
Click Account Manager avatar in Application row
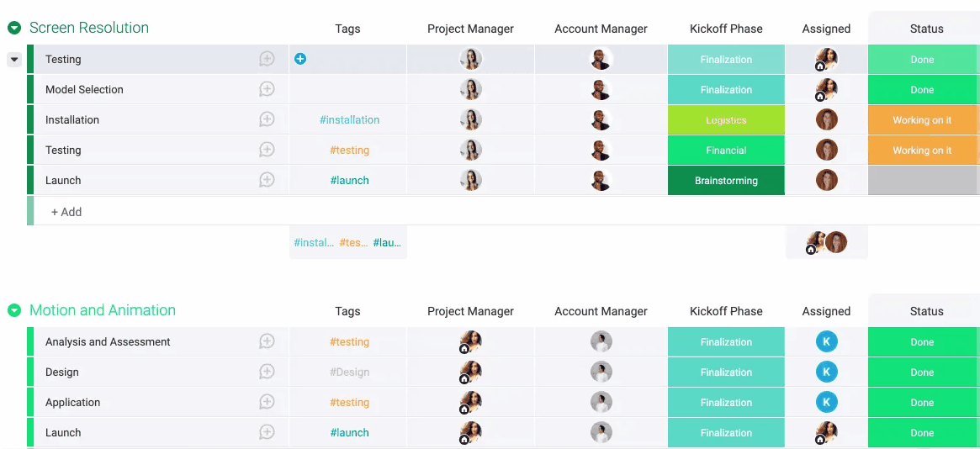(x=601, y=402)
